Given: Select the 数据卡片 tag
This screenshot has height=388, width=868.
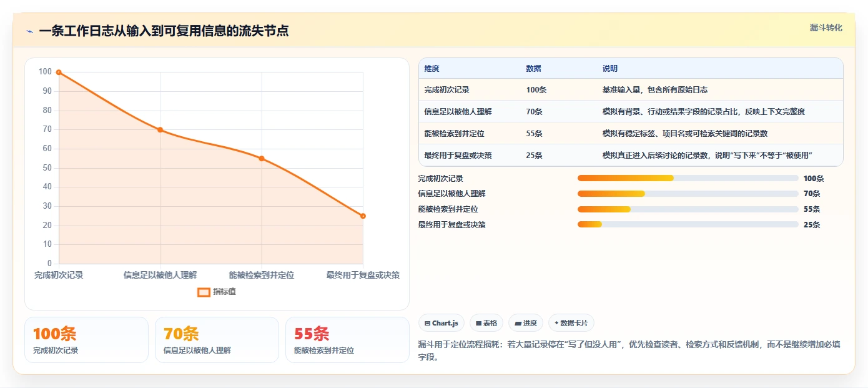Looking at the screenshot, I should click(571, 323).
